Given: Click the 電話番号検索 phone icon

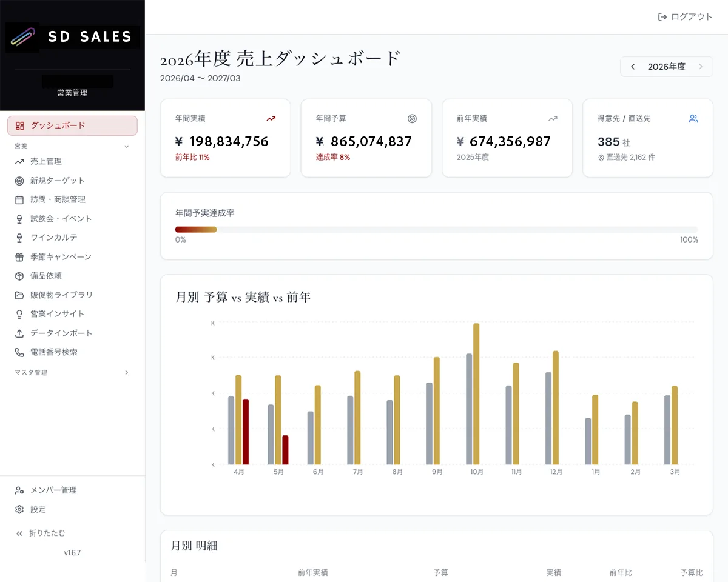Looking at the screenshot, I should 19,352.
